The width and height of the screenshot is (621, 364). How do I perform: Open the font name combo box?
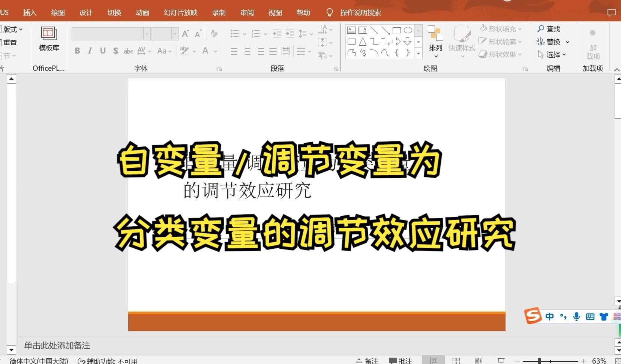coord(111,34)
